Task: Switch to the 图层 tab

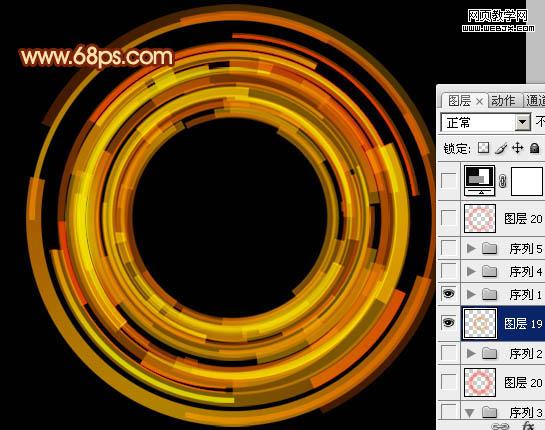Action: [459, 101]
